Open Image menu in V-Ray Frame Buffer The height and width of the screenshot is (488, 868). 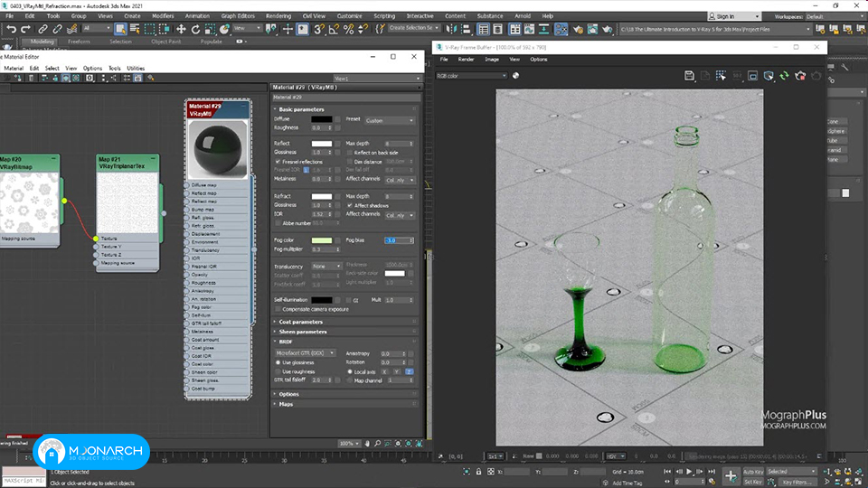pyautogui.click(x=492, y=60)
